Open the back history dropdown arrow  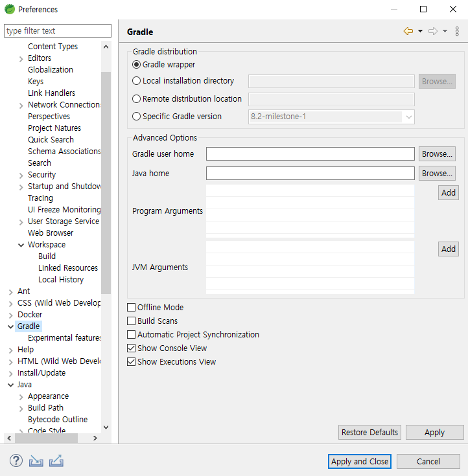(x=420, y=31)
